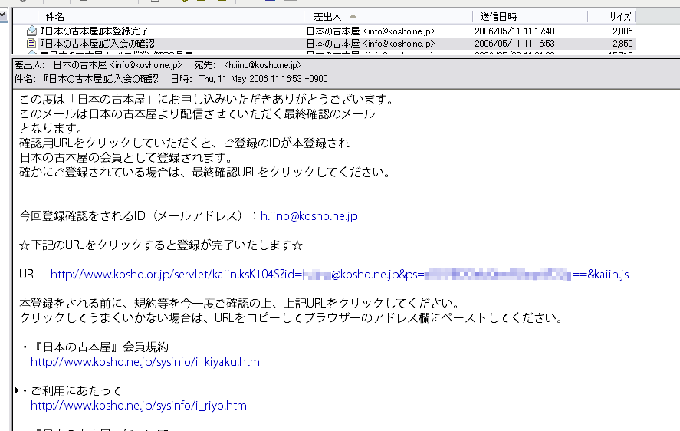Click the body line starting with このメールは日本の古本屋より
This screenshot has height=431, width=680.
point(197,114)
